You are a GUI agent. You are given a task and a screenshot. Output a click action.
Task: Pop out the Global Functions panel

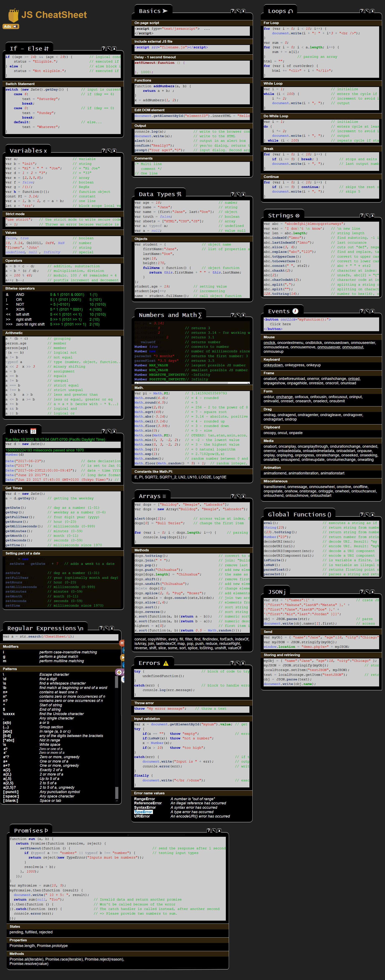point(367,514)
